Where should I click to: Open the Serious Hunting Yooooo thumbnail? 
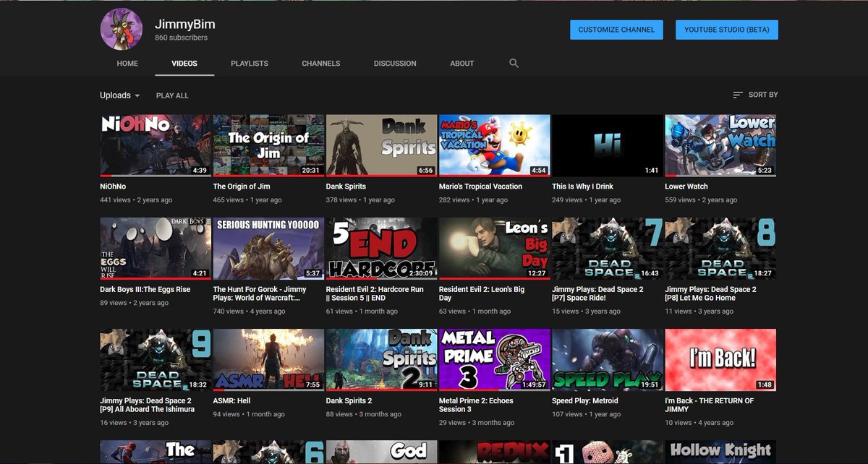point(268,249)
